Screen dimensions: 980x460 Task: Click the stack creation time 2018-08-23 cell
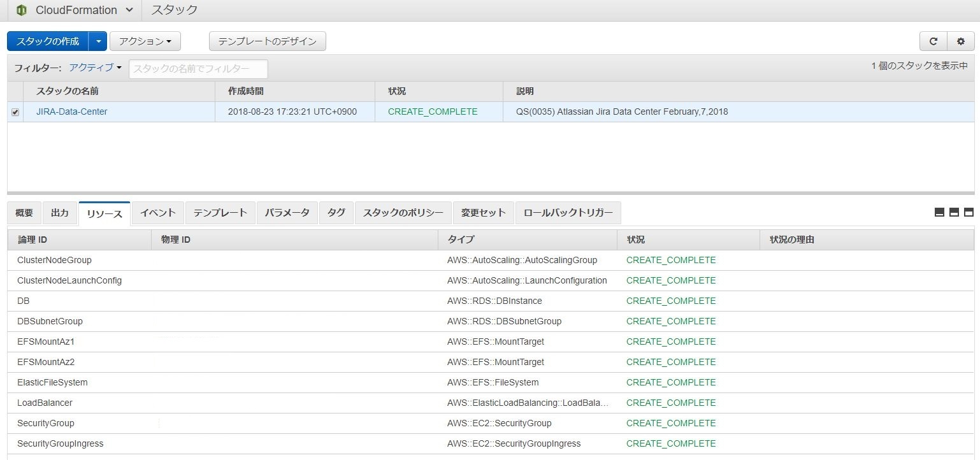(292, 111)
